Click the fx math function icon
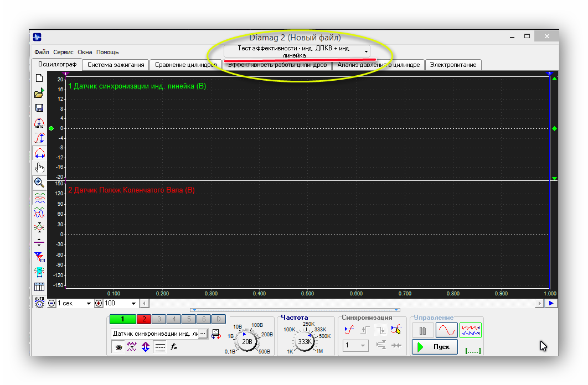 point(174,347)
